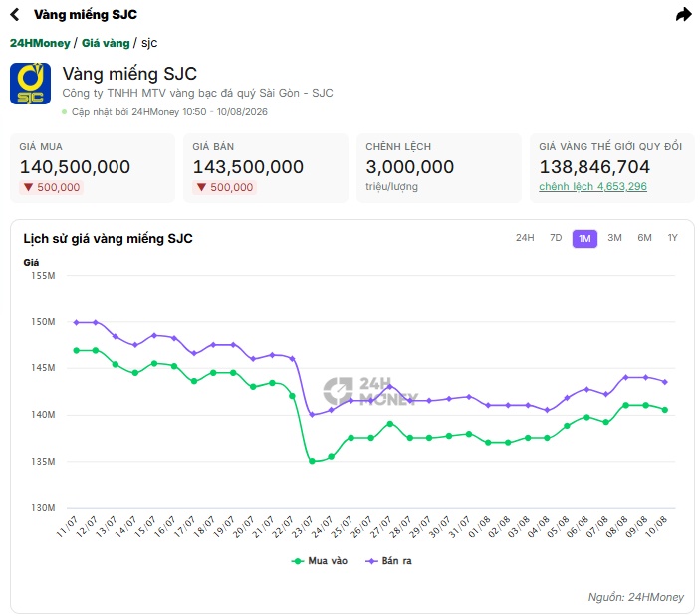Switch chart to 3M range
The height and width of the screenshot is (616, 700).
click(x=614, y=238)
